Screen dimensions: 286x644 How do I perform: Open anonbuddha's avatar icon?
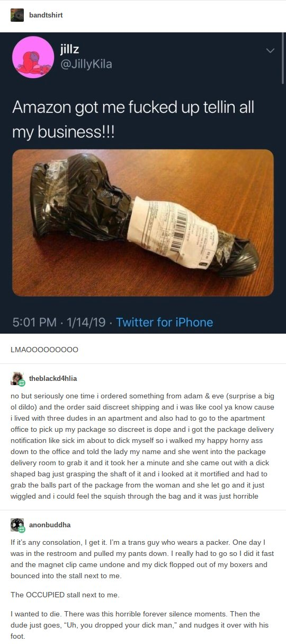(17, 525)
